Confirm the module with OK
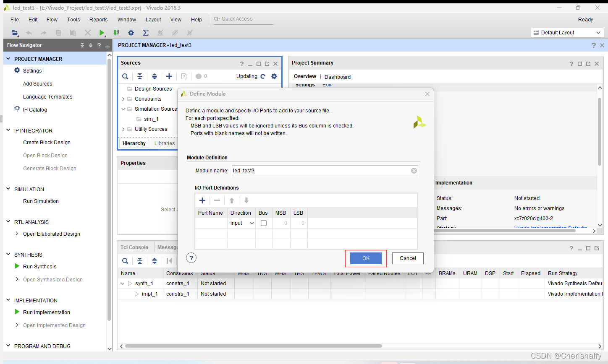The height and width of the screenshot is (364, 608). point(366,258)
